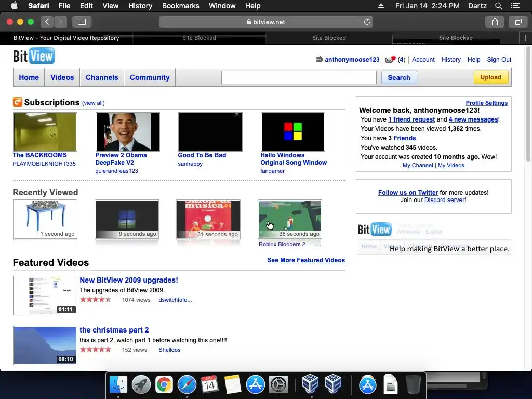Open New BitView 2009 upgrades thumbnail
This screenshot has height=399, width=532.
(45, 296)
